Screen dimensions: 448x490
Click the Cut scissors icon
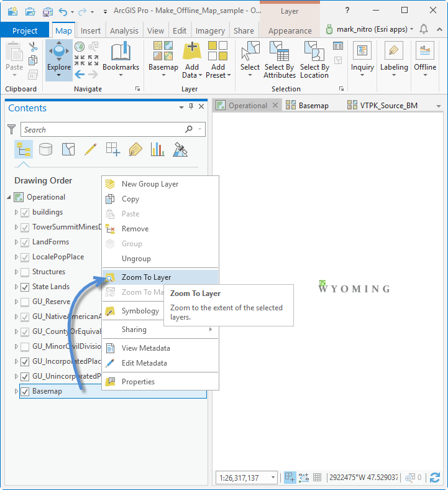(x=33, y=47)
